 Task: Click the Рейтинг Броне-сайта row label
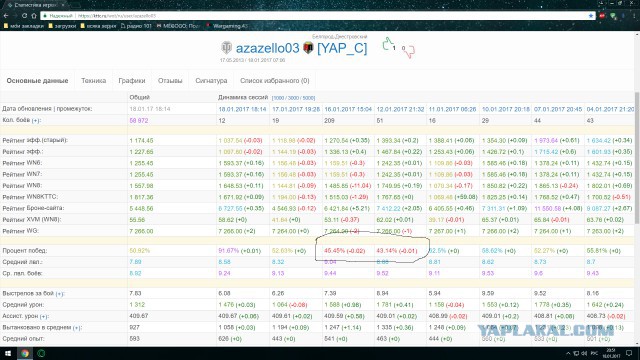(33, 208)
